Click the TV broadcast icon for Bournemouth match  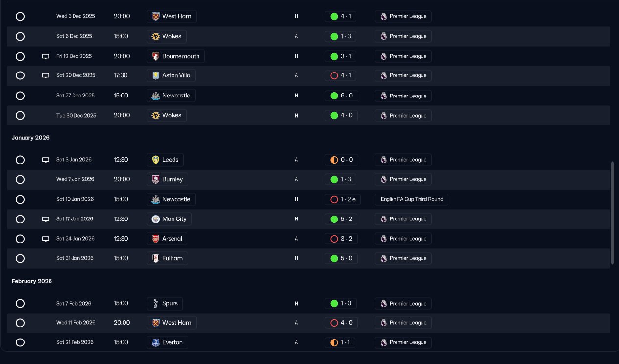(46, 56)
